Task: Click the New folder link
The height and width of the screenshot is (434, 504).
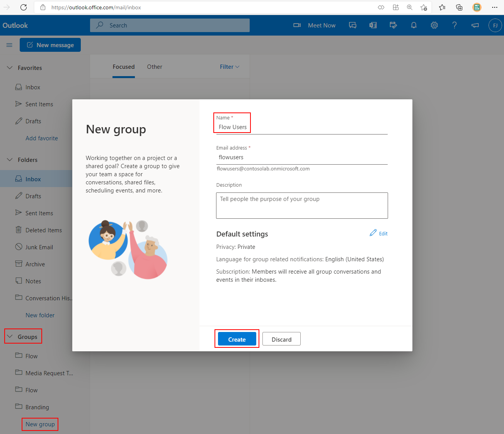Action: click(40, 315)
